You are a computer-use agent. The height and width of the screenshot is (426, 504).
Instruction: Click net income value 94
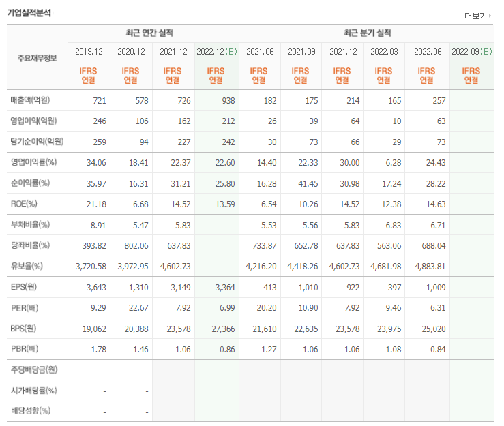pos(144,142)
